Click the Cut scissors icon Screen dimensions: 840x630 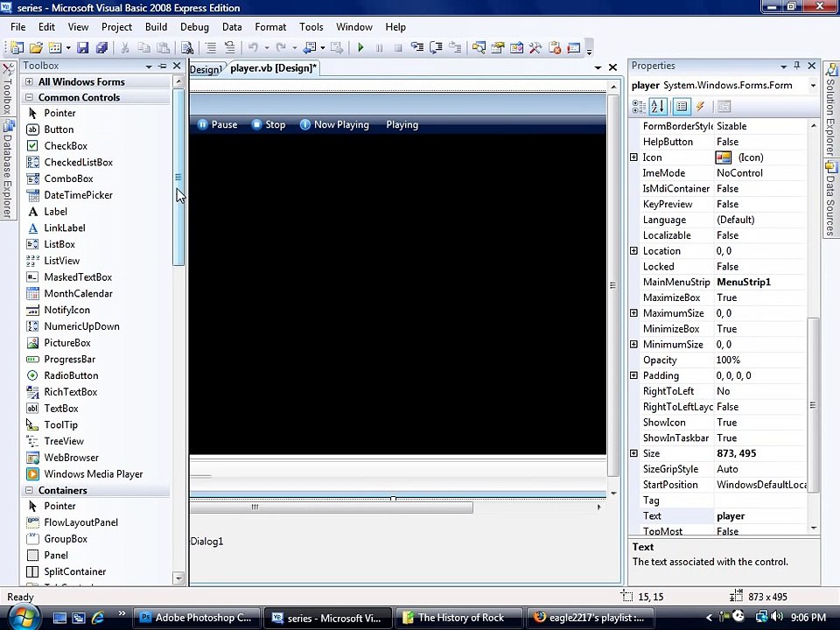coord(125,47)
